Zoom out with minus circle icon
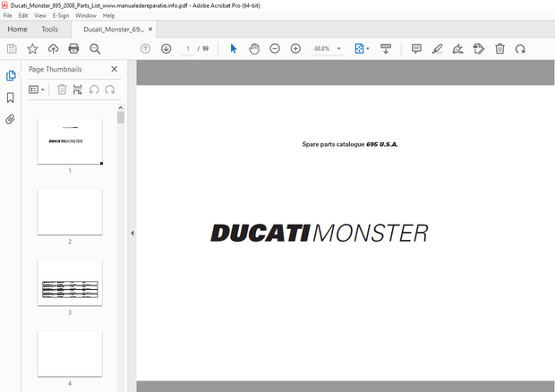The height and width of the screenshot is (392, 555). [275, 49]
